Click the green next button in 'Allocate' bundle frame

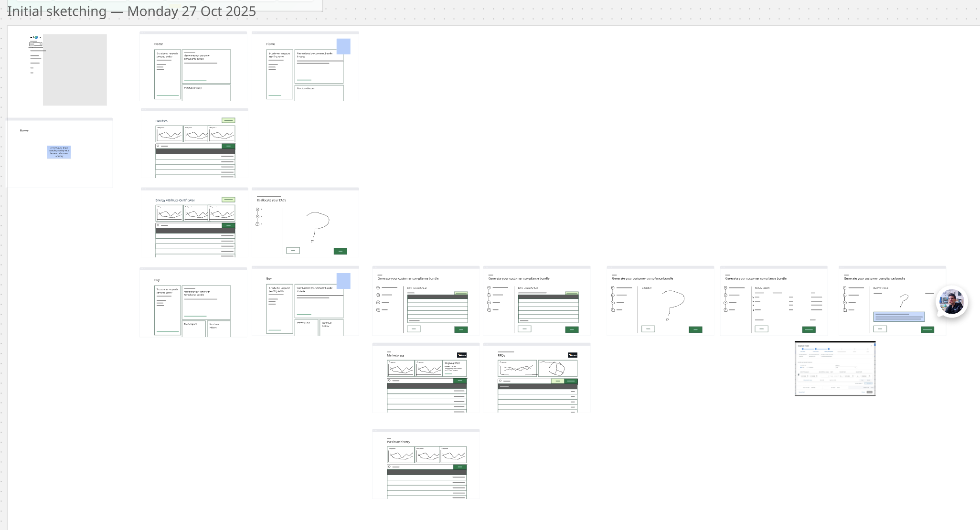point(695,329)
